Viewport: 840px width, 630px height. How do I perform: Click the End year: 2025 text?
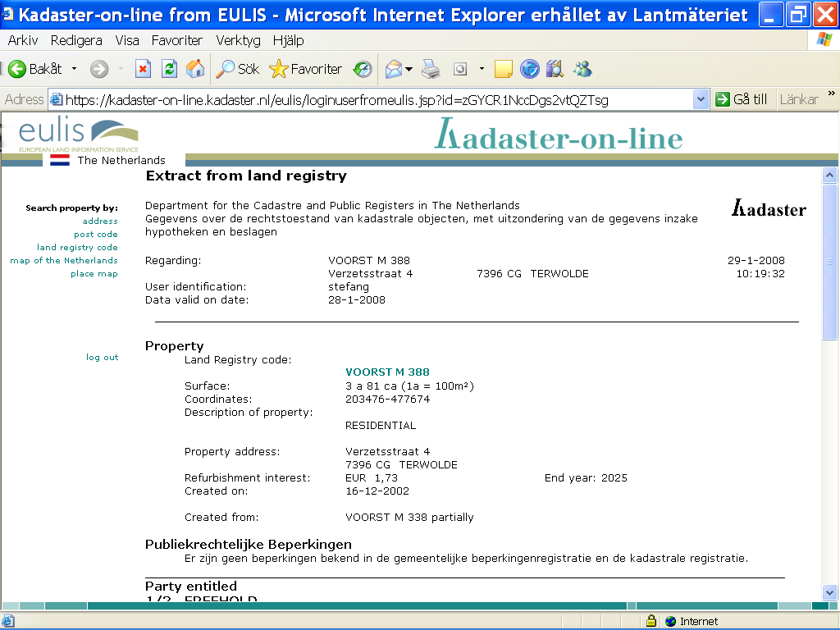586,478
